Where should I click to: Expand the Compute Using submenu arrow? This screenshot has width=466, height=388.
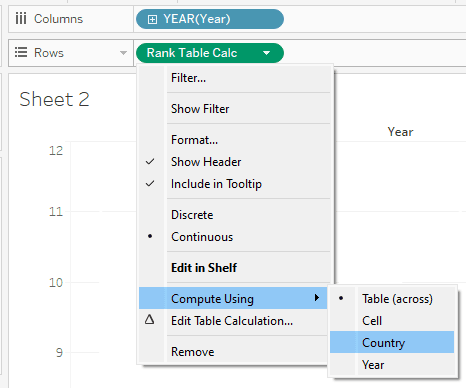point(317,297)
